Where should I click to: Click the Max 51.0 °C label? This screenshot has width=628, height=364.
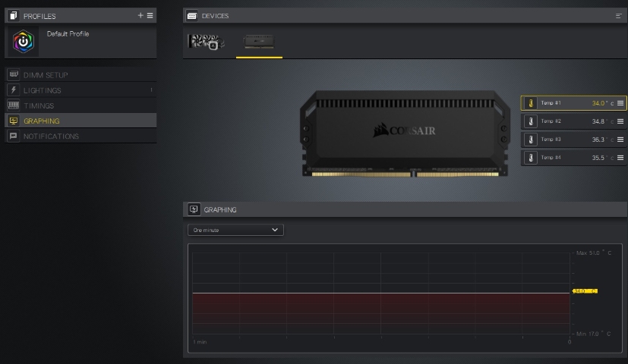594,253
